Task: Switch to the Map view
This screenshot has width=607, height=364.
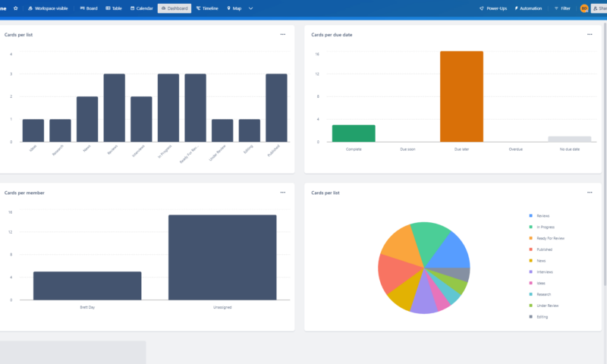Action: (234, 8)
